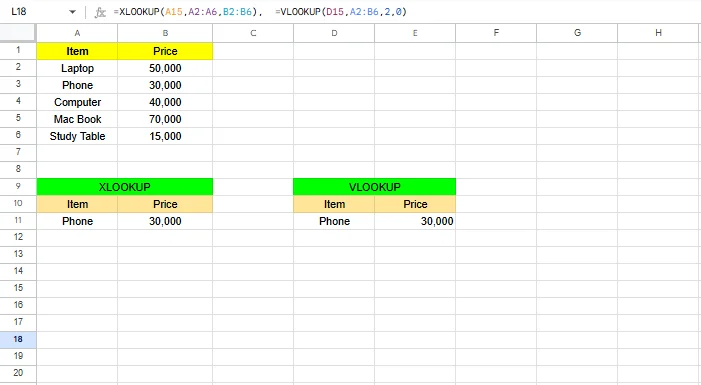Select row 9 header
The height and width of the screenshot is (385, 701).
point(18,186)
